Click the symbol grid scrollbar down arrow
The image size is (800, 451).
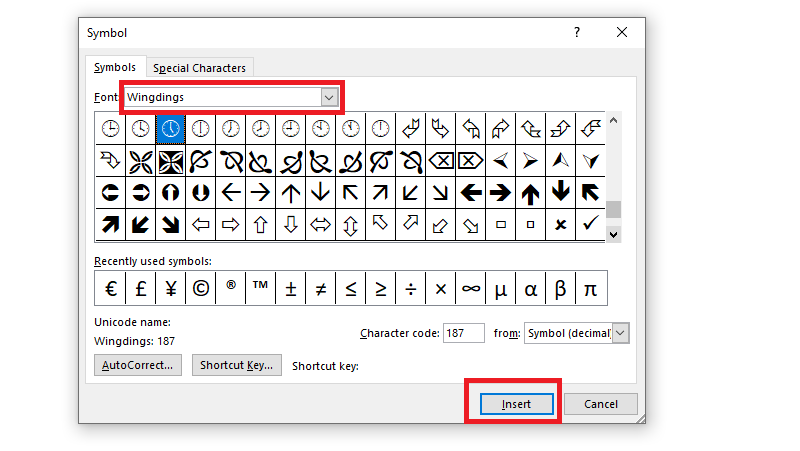click(614, 233)
